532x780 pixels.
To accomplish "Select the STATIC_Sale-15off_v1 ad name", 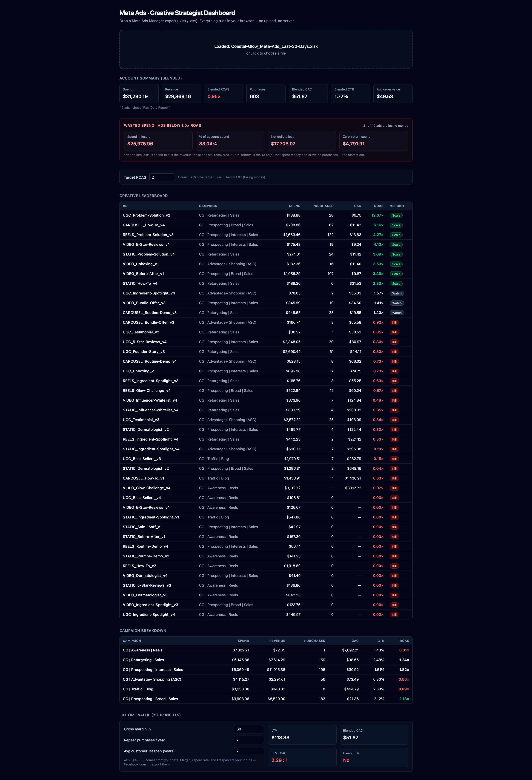I will [x=142, y=527].
